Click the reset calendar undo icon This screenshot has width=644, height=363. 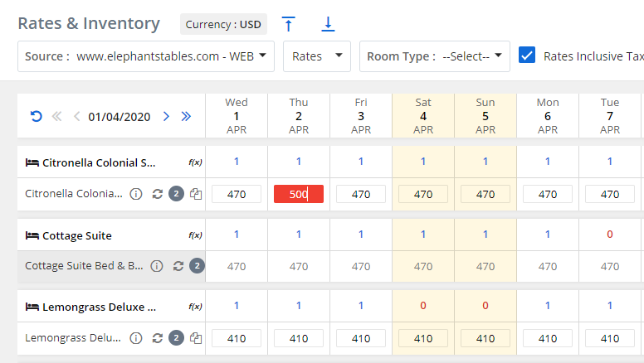tap(36, 116)
